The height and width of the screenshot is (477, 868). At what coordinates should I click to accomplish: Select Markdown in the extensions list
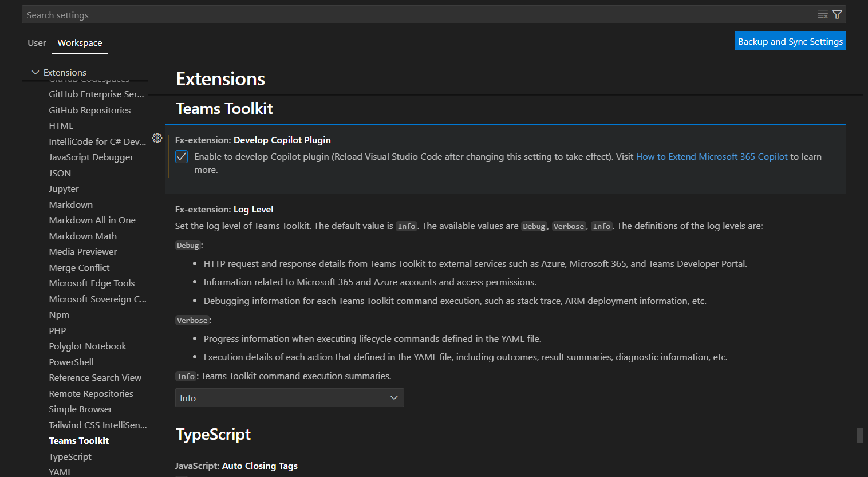coord(70,204)
